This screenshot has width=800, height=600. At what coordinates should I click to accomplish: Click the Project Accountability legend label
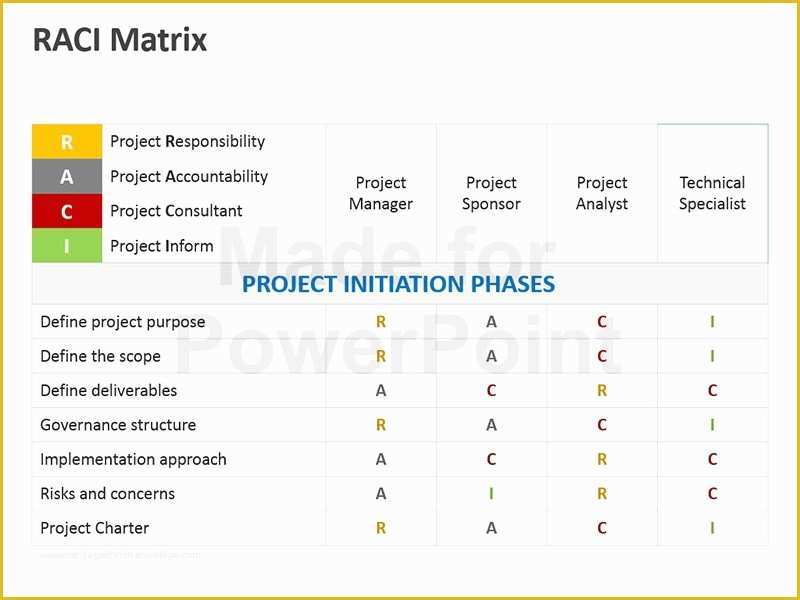click(189, 176)
